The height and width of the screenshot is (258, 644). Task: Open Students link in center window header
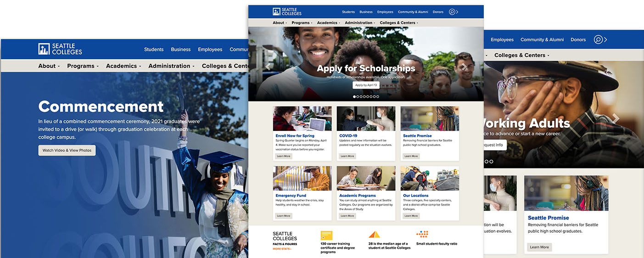[348, 12]
